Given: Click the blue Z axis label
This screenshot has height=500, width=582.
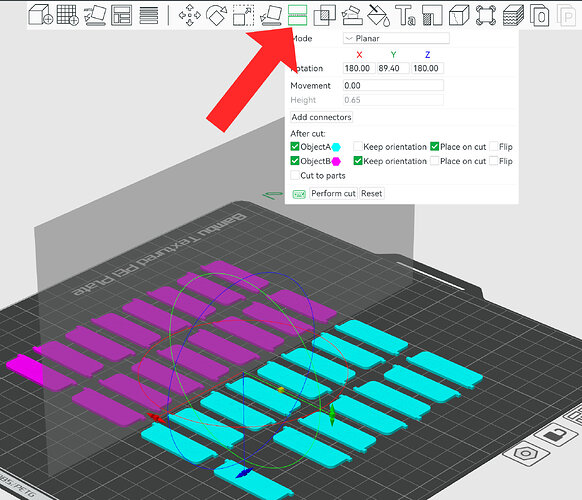Looking at the screenshot, I should 427,55.
